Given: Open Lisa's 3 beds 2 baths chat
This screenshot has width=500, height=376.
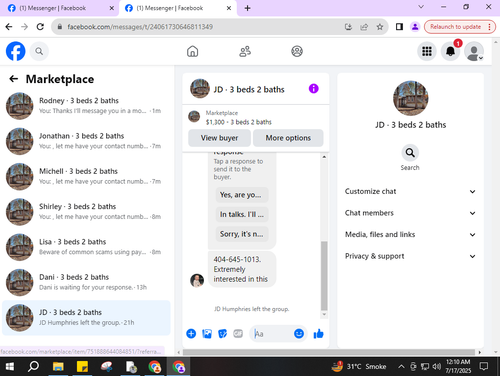Looking at the screenshot, I should click(x=86, y=247).
